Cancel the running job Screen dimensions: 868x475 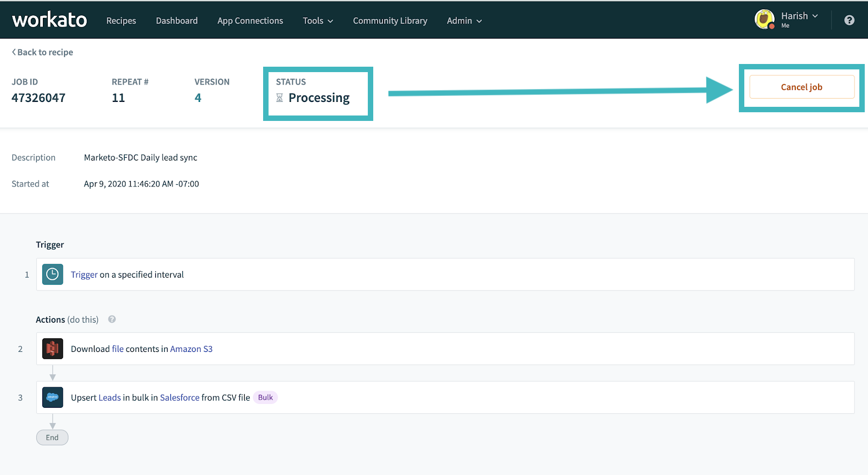click(802, 87)
